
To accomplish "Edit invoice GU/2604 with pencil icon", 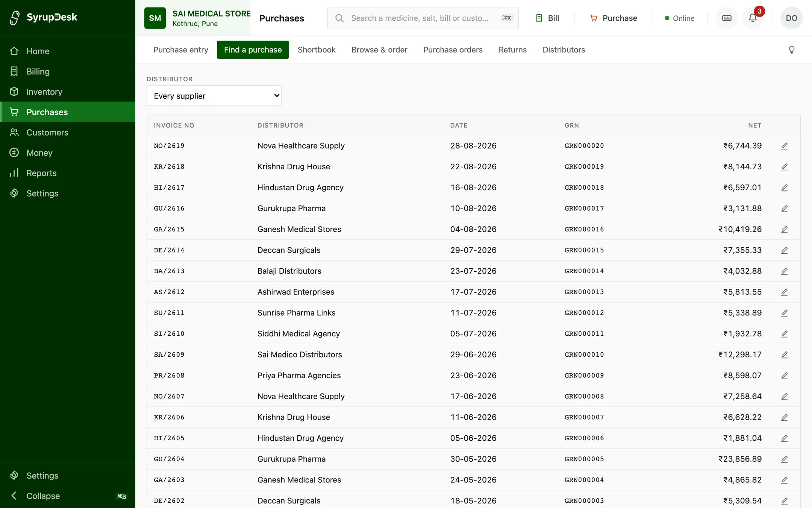I will (784, 459).
